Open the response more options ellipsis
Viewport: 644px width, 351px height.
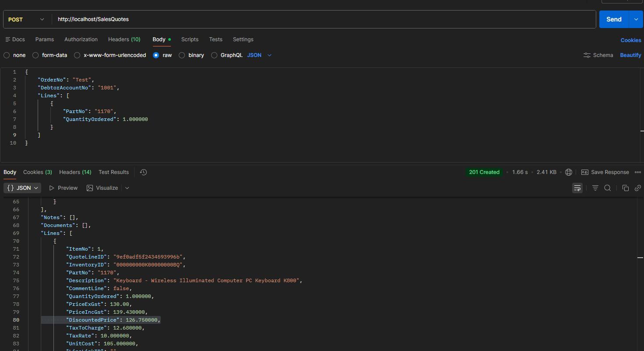638,172
